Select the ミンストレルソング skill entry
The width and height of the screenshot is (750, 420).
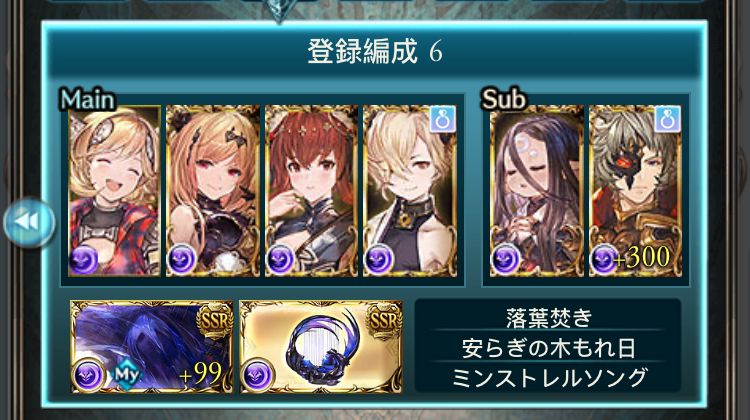click(548, 378)
